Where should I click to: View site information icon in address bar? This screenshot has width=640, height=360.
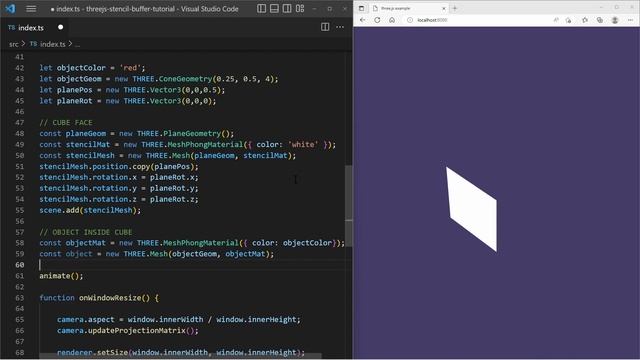410,20
